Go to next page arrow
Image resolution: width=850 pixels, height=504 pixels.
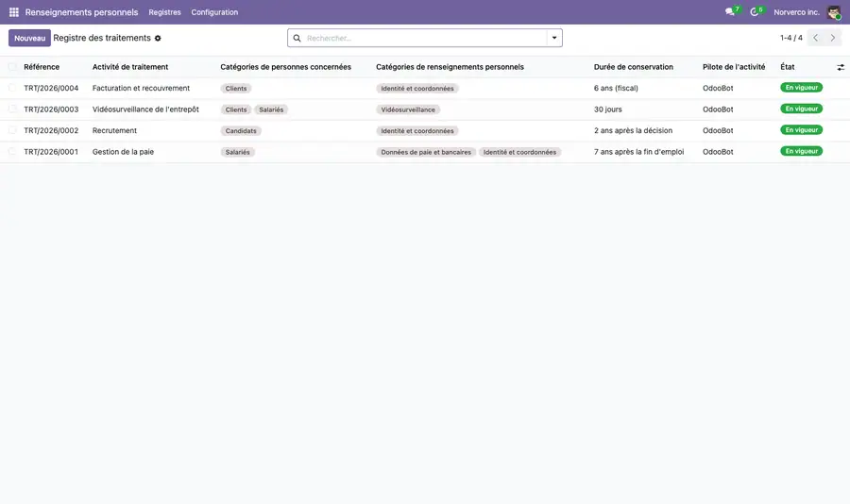[833, 38]
